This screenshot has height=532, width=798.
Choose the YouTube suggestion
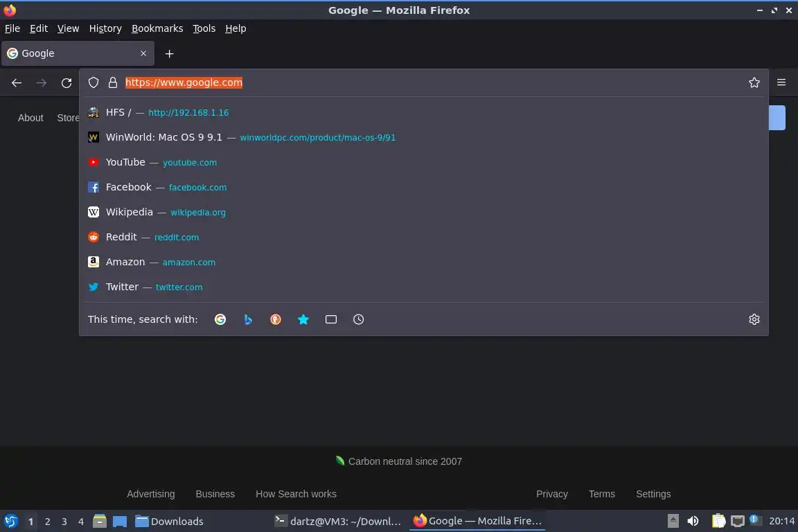[x=423, y=162]
